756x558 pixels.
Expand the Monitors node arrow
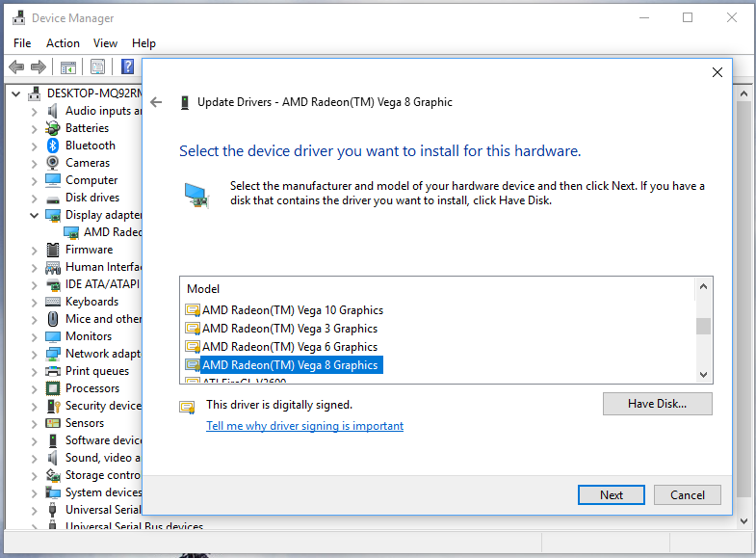coord(34,337)
